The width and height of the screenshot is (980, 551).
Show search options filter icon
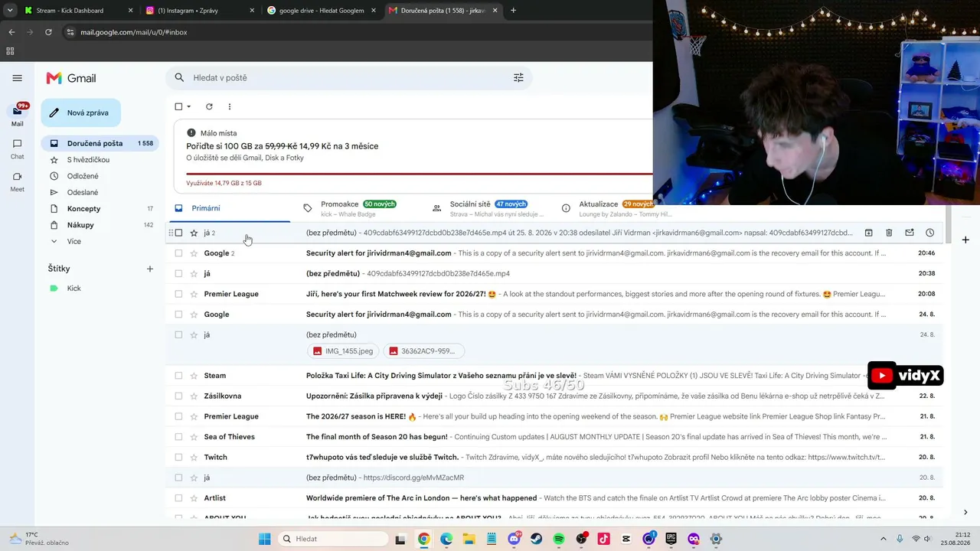[x=518, y=77]
